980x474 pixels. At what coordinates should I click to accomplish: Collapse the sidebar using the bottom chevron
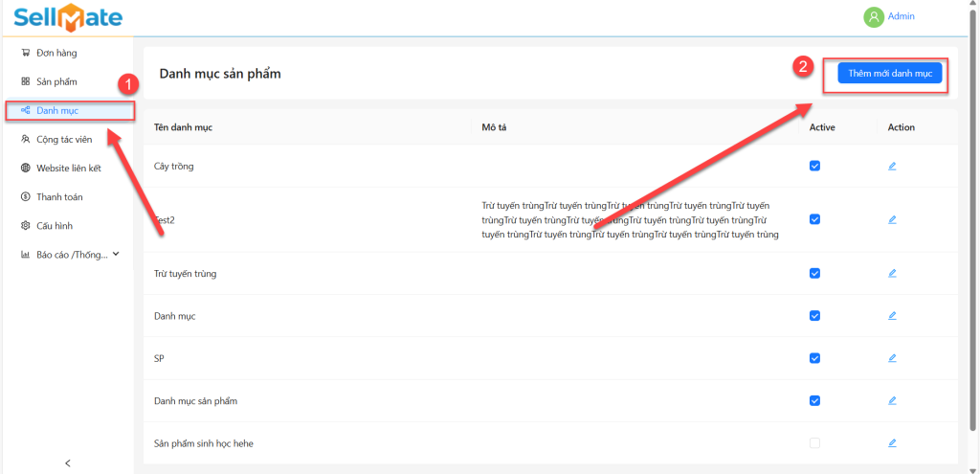point(67,463)
